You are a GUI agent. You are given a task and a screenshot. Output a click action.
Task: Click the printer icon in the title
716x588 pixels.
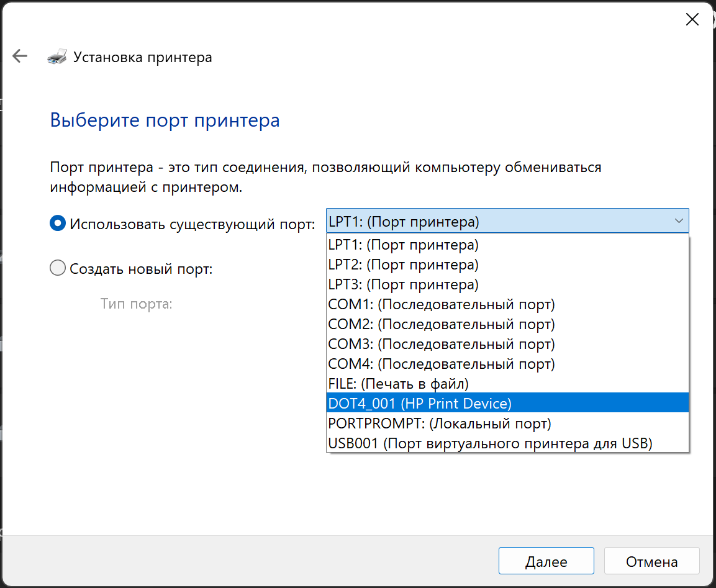(57, 57)
